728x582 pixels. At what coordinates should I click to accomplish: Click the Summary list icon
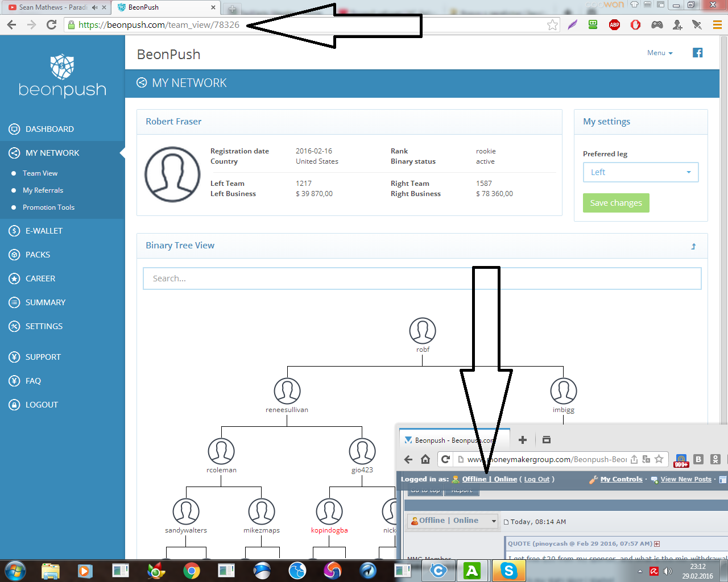[x=15, y=302]
